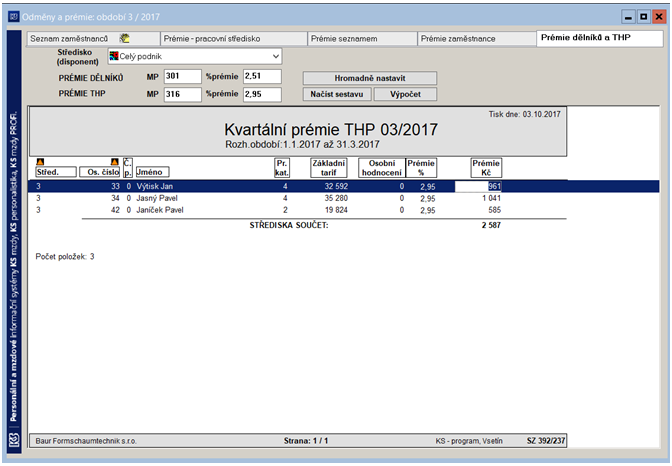Screen dimensions: 672x466
Task: Click the KS logo at sidebar bottom
Action: click(14, 439)
